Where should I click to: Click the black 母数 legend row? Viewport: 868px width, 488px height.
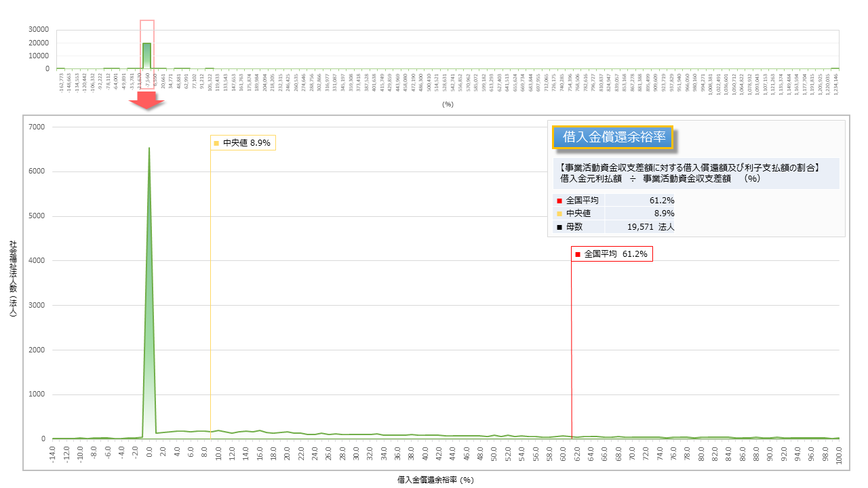(615, 226)
